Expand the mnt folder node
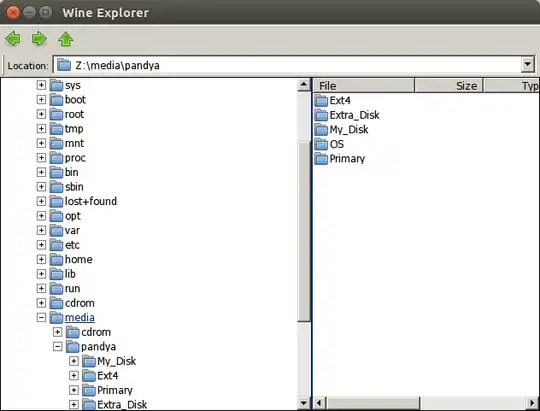This screenshot has width=540, height=411. pyautogui.click(x=41, y=143)
